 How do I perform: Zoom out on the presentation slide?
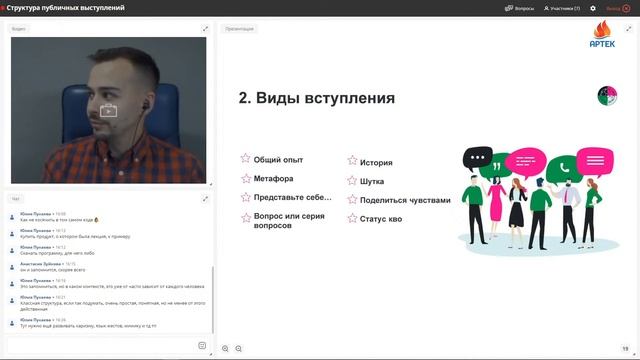click(x=239, y=349)
